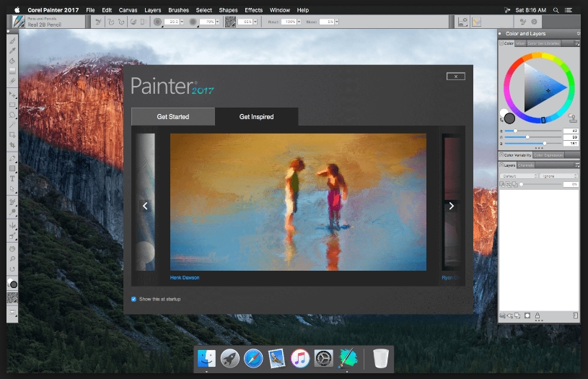Image resolution: width=588 pixels, height=379 pixels.
Task: Click the central beach painting artwork
Action: 298,202
